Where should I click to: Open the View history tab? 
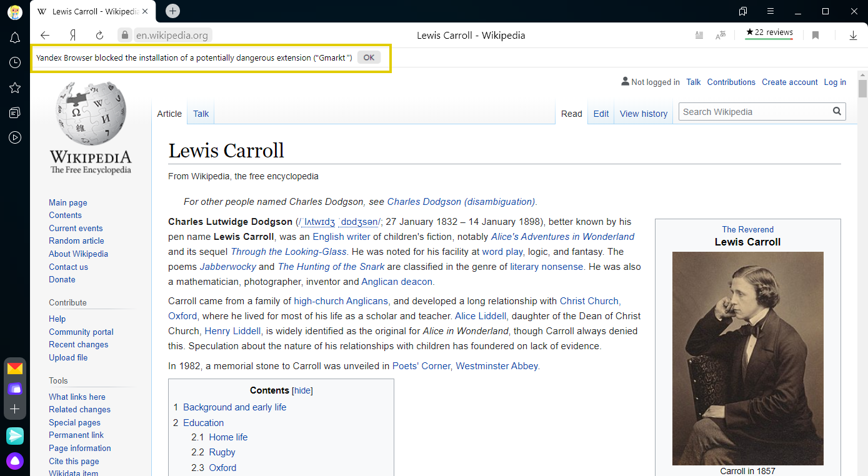tap(644, 114)
